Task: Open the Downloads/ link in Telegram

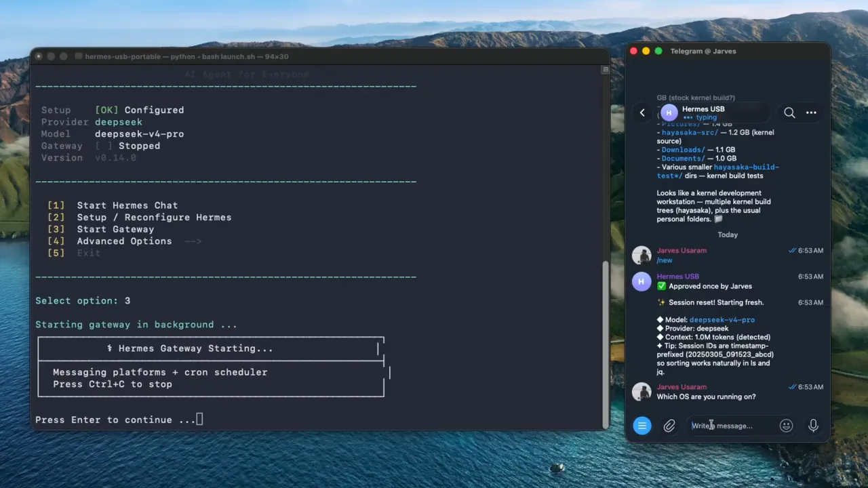Action: click(x=683, y=150)
